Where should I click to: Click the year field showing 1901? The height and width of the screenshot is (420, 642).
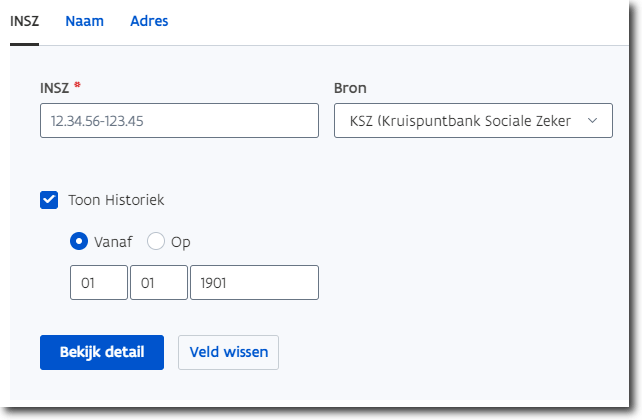click(x=254, y=283)
